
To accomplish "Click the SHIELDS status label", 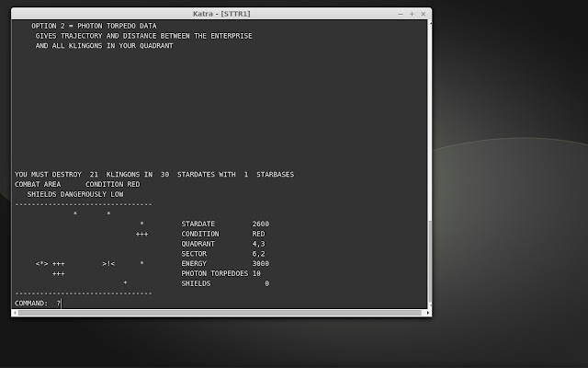I will tap(196, 283).
